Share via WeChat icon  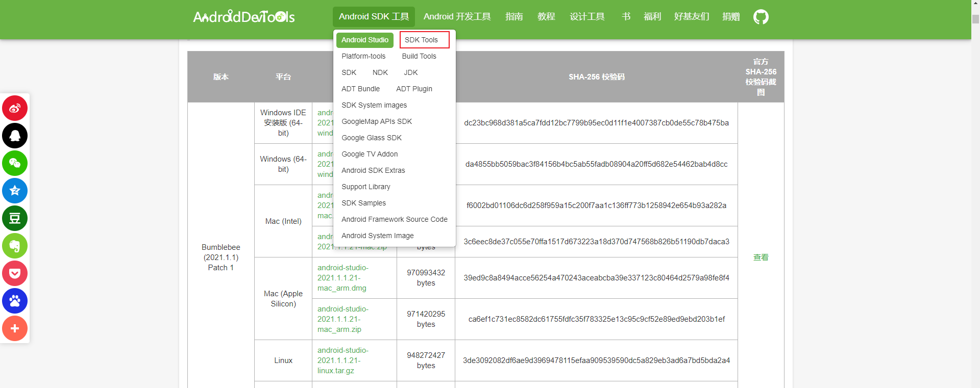click(x=15, y=163)
